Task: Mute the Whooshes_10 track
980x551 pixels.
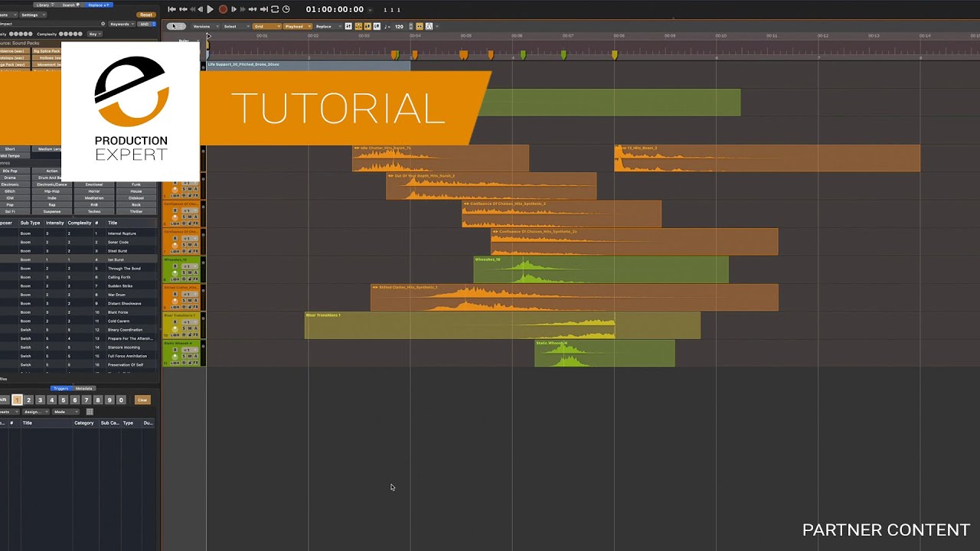Action: (190, 272)
